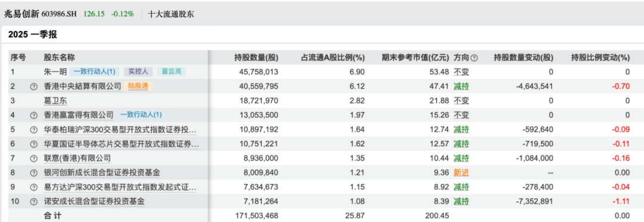Click 不变 direction in 朱一明 row
Viewport: 644px width, 222px height.
[461, 72]
